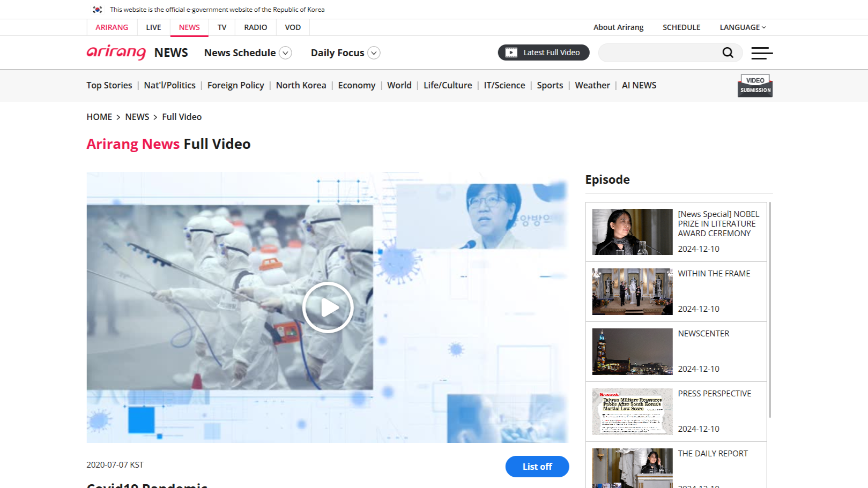Viewport: 868px width, 488px height.
Task: Open the TV tab
Action: click(222, 27)
